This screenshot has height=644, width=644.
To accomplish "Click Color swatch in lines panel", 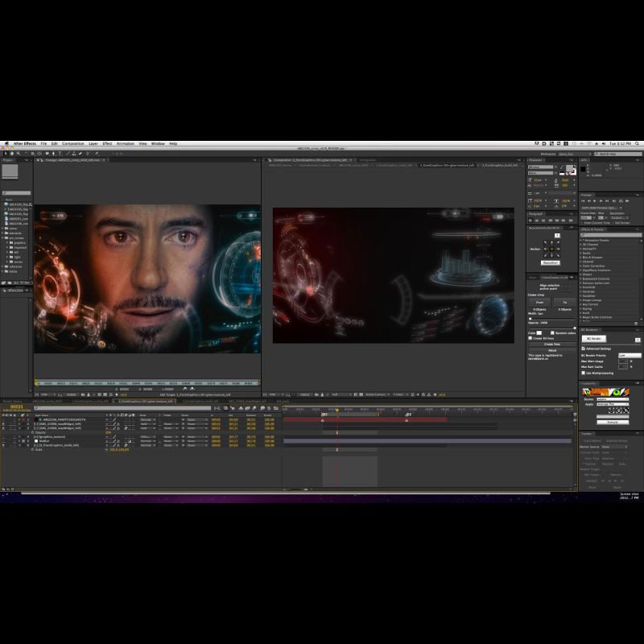I will pos(539,332).
